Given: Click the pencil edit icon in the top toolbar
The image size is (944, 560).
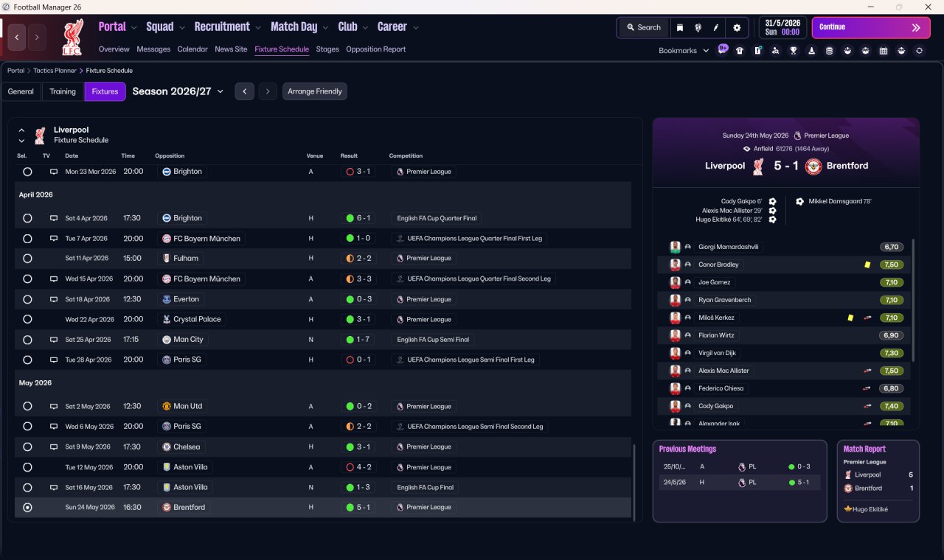Looking at the screenshot, I should [x=715, y=28].
